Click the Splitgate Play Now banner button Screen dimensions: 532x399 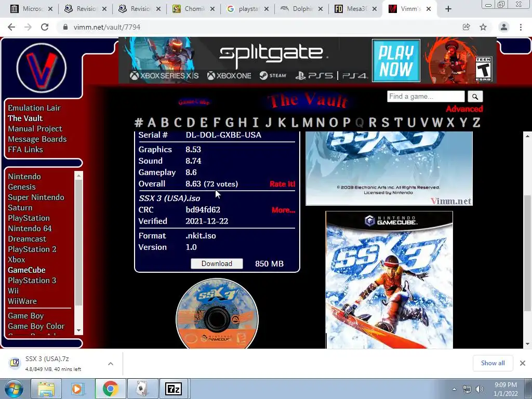coord(396,61)
